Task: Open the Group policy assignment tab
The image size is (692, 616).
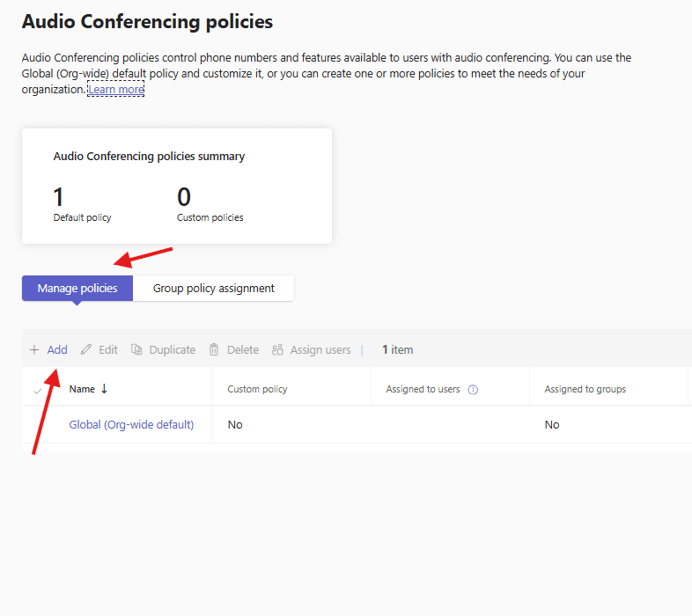Action: point(214,289)
